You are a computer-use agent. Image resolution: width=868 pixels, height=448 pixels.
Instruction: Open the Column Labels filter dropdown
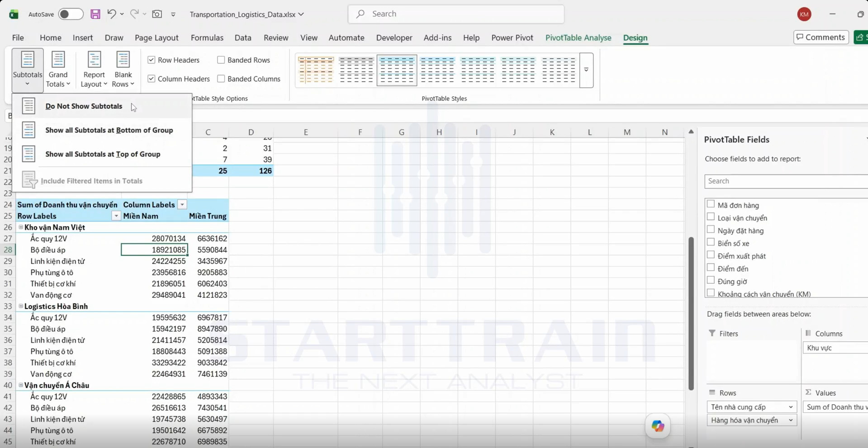182,205
